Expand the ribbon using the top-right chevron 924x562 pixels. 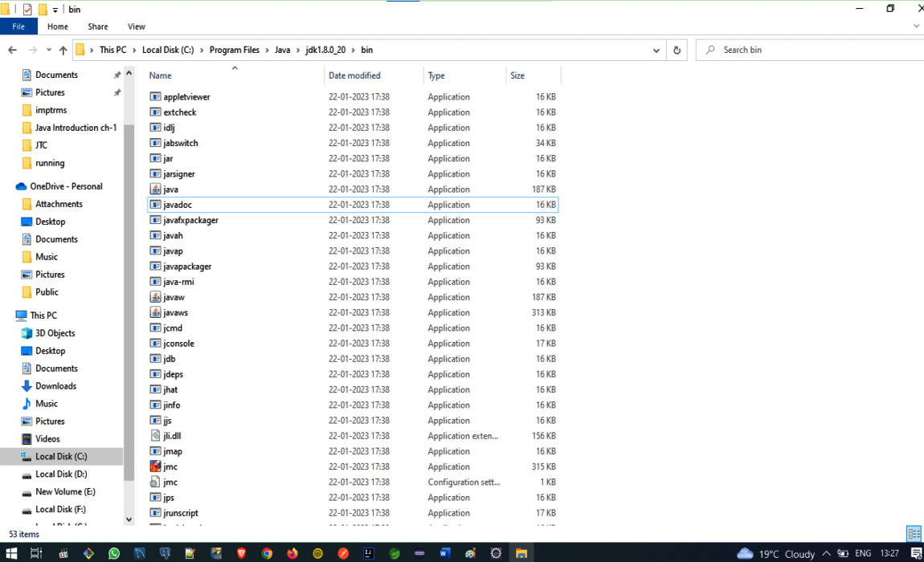pos(917,26)
